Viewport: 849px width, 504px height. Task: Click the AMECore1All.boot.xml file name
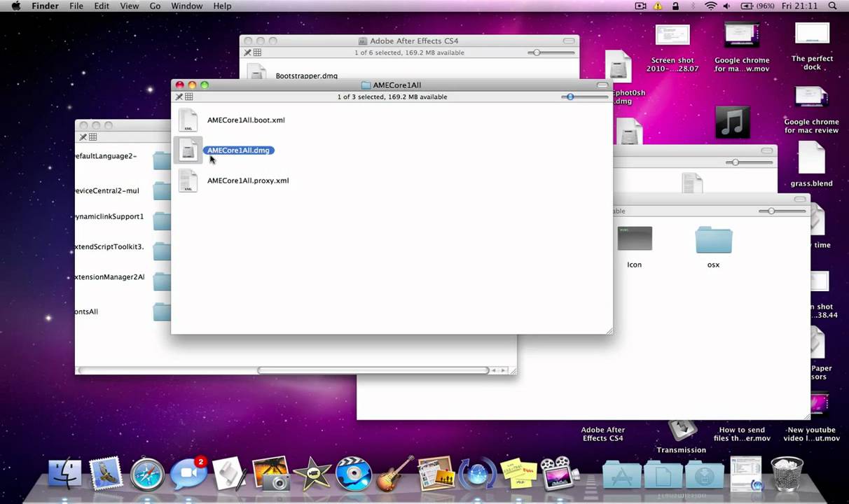246,120
